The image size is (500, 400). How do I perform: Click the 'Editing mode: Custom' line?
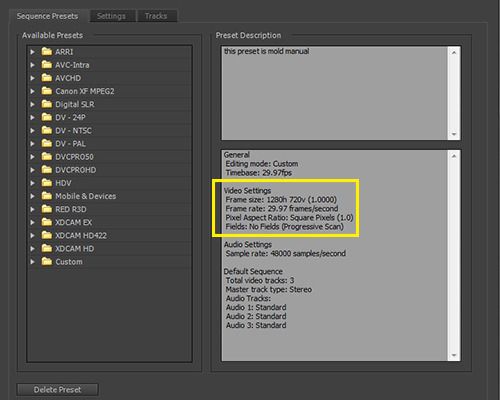tap(262, 164)
